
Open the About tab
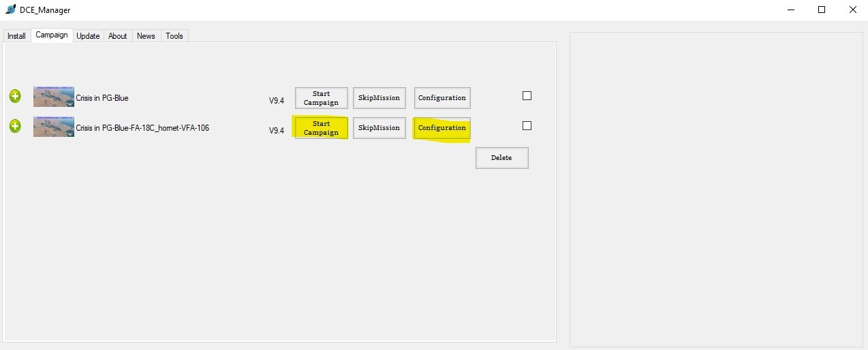pos(118,36)
